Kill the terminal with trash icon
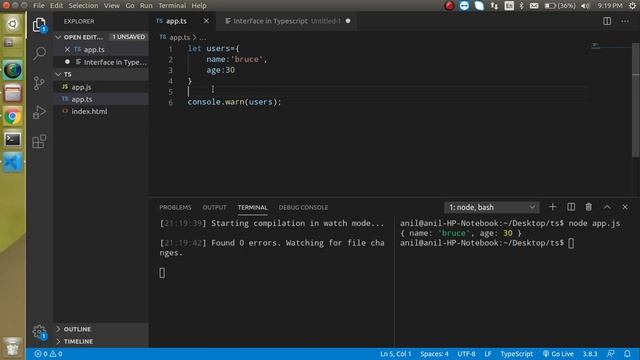640x360 pixels. 589,207
